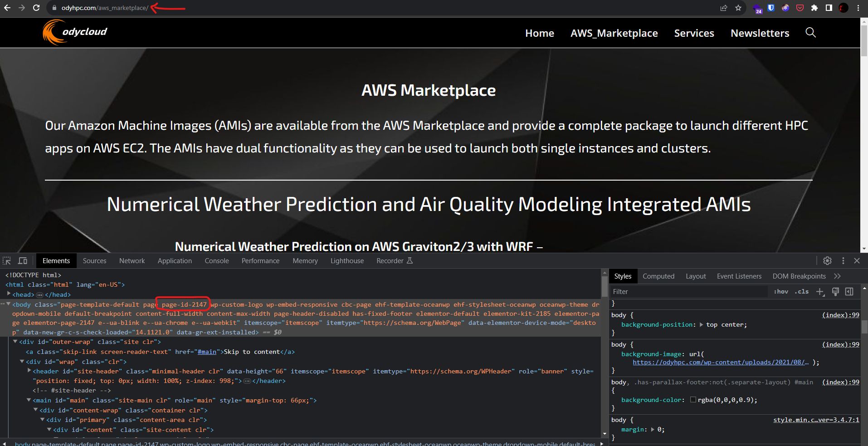Expand the header site-header node

tap(29, 371)
